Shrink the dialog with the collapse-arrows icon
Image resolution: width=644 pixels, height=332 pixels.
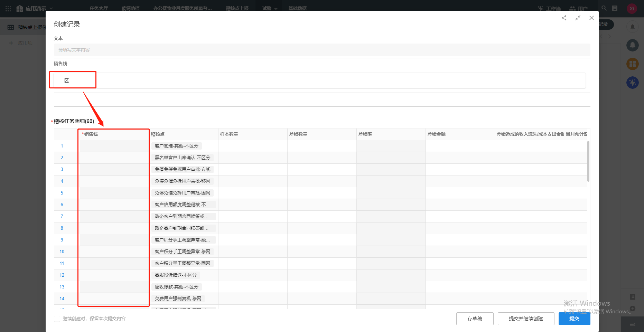pyautogui.click(x=578, y=18)
